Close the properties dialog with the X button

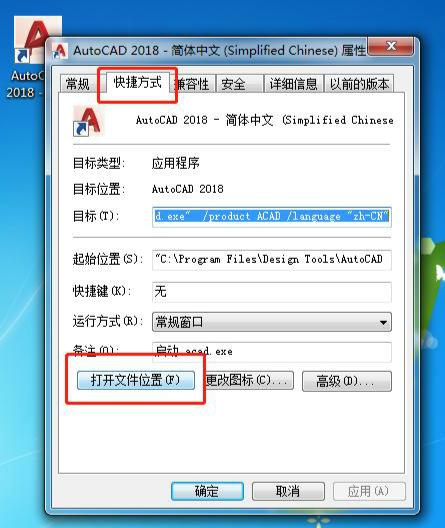390,46
